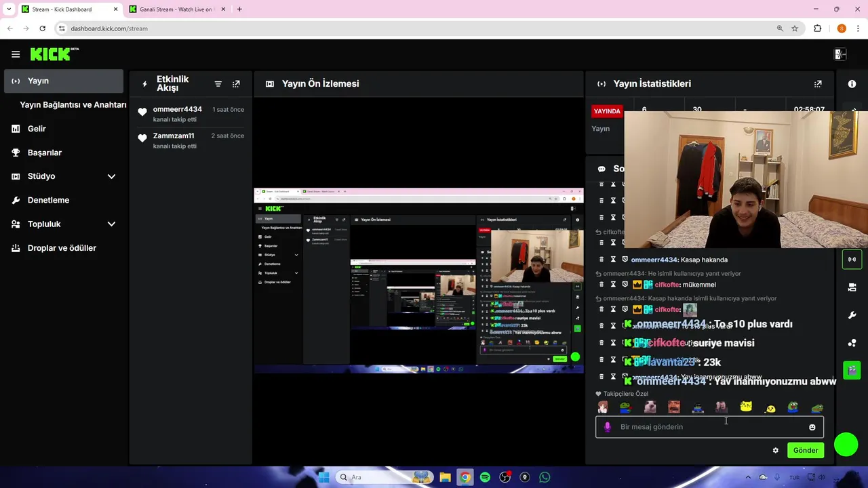Open the Yayın sidebar item
This screenshot has height=488, width=868.
[64, 81]
